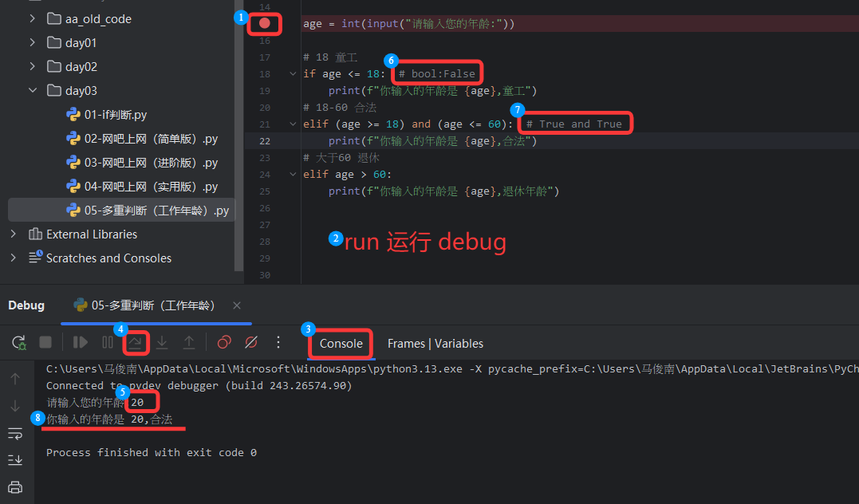
Task: Click the entered value 20 in console
Action: click(137, 403)
